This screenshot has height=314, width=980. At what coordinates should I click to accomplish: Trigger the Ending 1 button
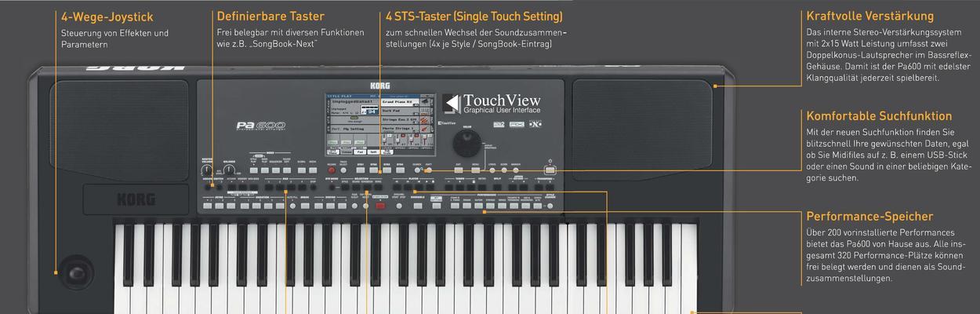point(318,206)
